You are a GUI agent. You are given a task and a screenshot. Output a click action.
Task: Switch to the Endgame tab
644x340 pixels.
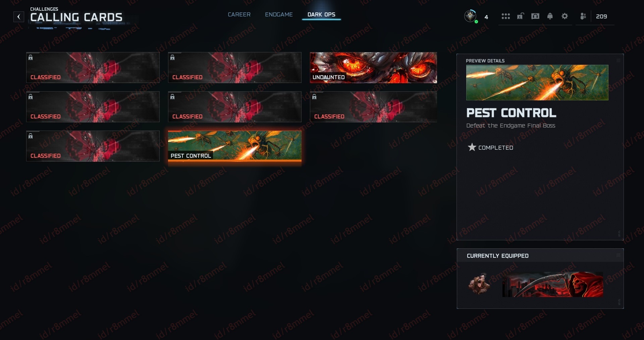pyautogui.click(x=279, y=14)
